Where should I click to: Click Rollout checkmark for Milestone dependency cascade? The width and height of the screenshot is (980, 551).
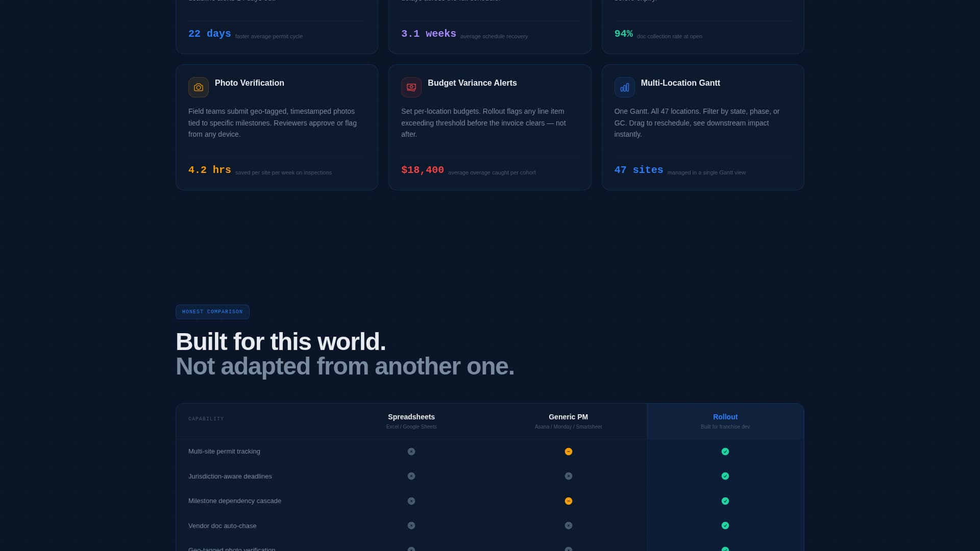click(x=725, y=501)
